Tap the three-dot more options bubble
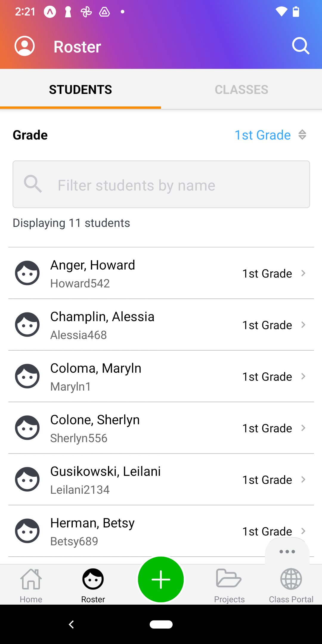The width and height of the screenshot is (322, 644). click(x=287, y=552)
